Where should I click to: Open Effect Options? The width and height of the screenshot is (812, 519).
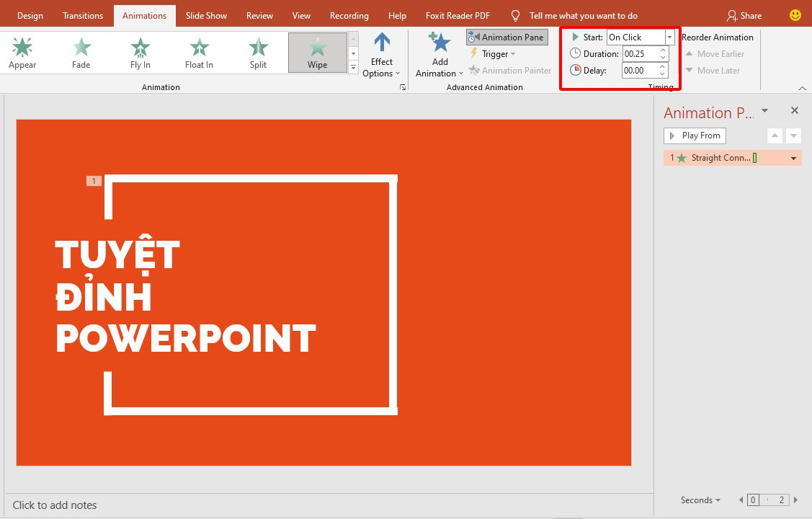pos(381,52)
